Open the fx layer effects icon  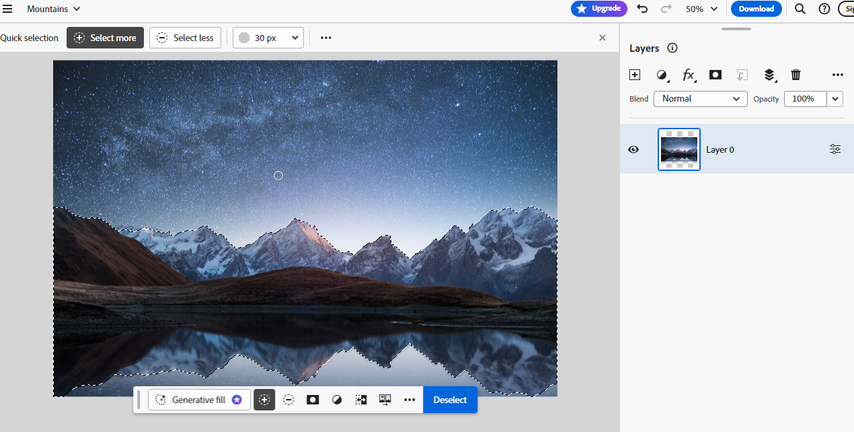[688, 75]
